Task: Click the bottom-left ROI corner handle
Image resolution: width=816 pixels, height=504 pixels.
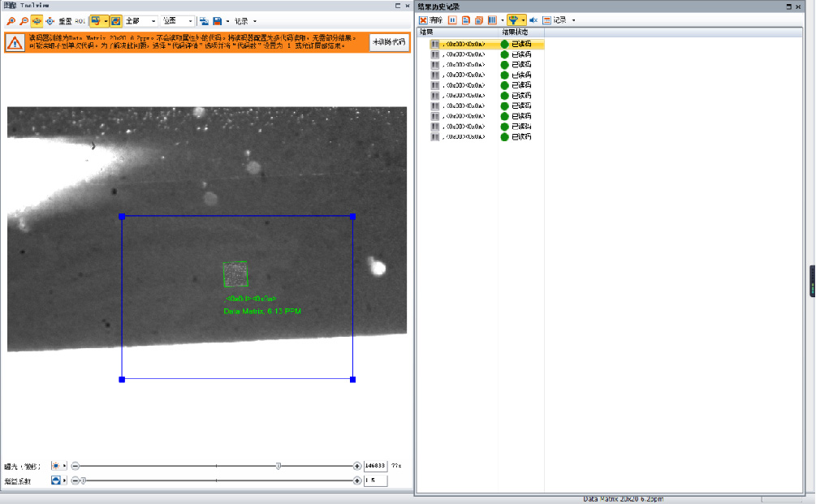Action: click(122, 380)
